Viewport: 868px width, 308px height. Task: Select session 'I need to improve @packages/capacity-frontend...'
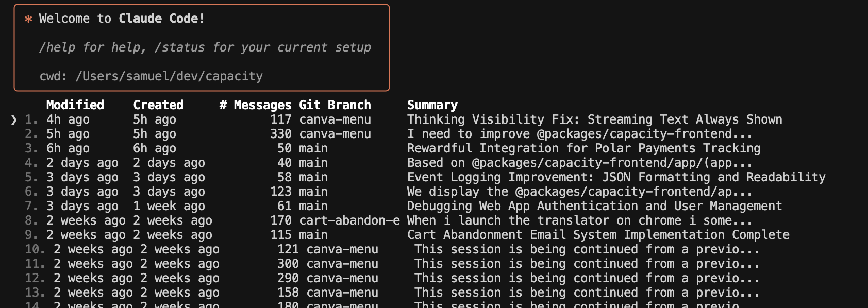pos(580,134)
